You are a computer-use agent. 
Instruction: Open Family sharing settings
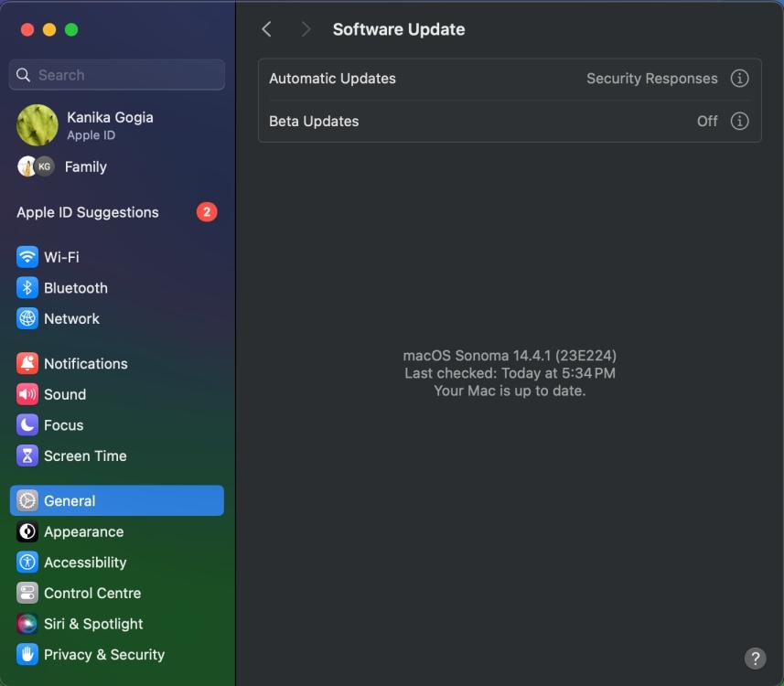(x=116, y=166)
